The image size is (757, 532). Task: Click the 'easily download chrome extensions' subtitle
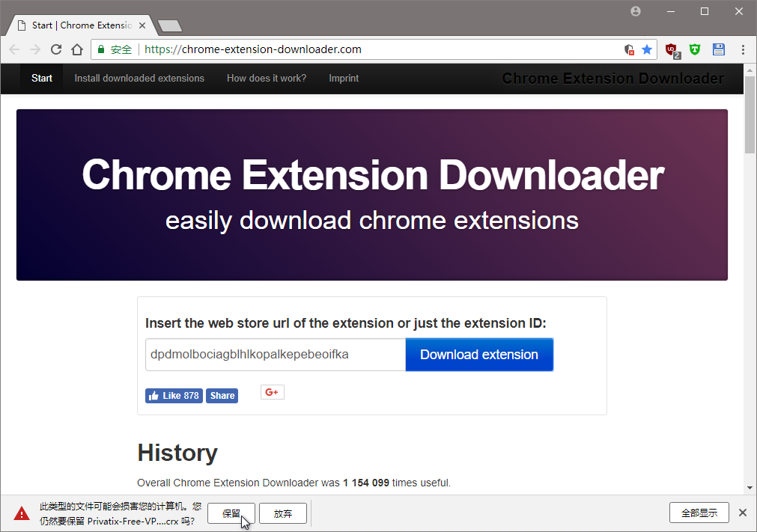371,221
